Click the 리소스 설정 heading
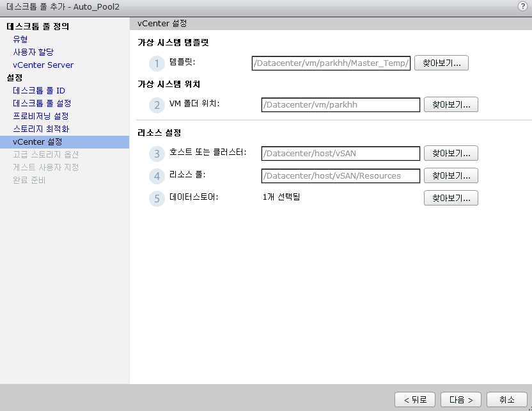Screen dimensions: 532x411 [159, 133]
